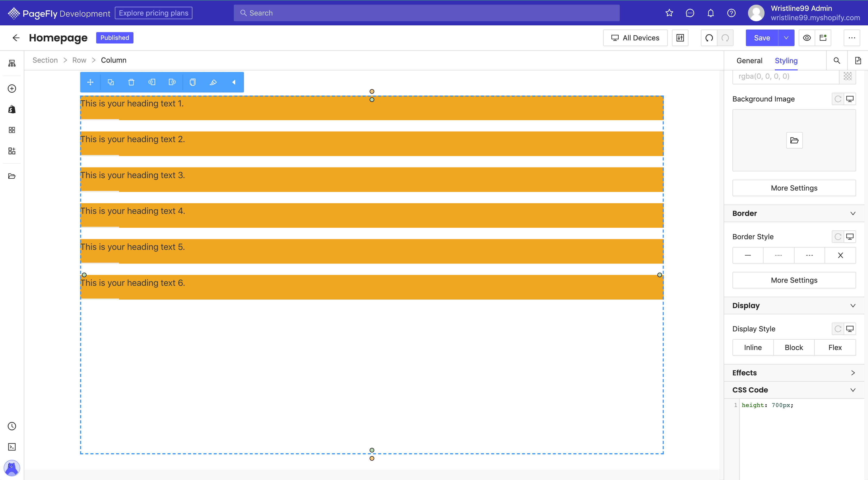Click the favorites star icon

point(669,13)
